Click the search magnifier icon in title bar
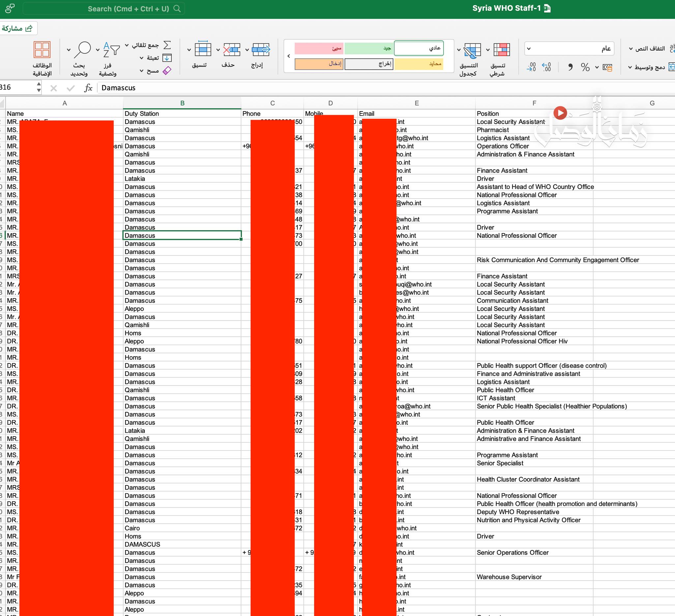 point(177,9)
